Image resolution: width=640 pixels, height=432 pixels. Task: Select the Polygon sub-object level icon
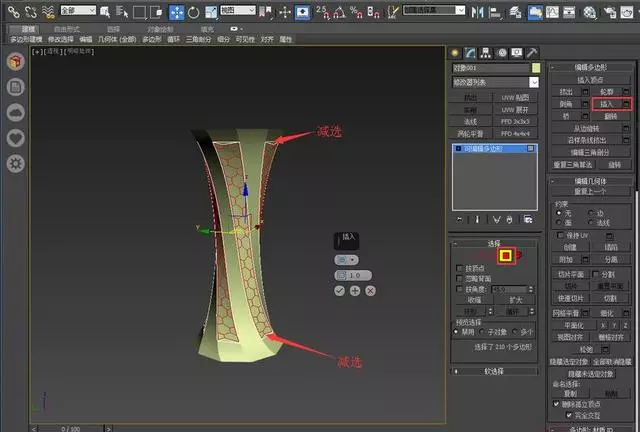[x=507, y=256]
